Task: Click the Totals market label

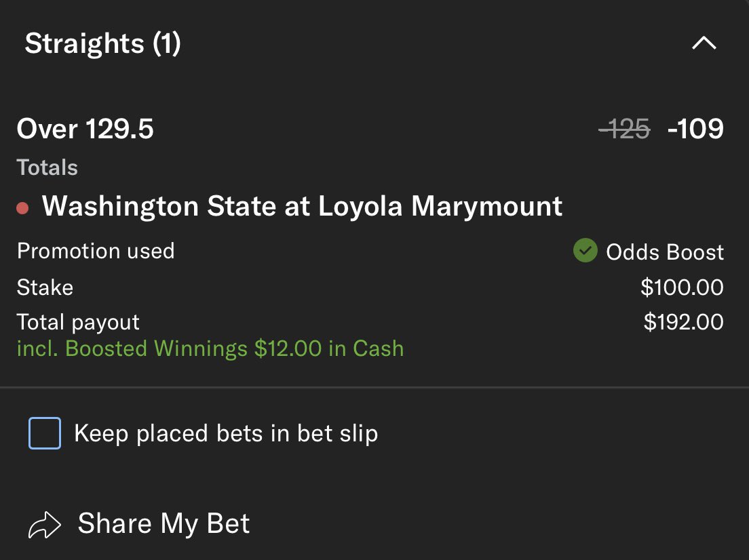Action: click(x=47, y=167)
